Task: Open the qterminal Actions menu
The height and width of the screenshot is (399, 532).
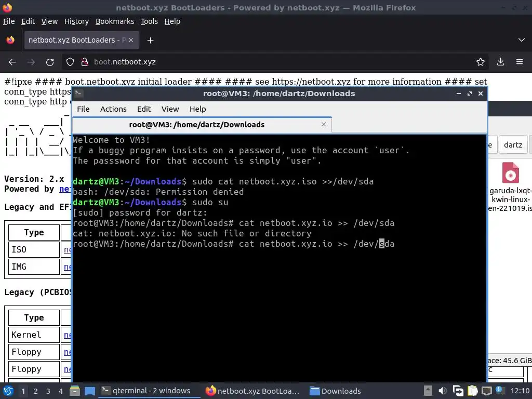Action: click(113, 109)
